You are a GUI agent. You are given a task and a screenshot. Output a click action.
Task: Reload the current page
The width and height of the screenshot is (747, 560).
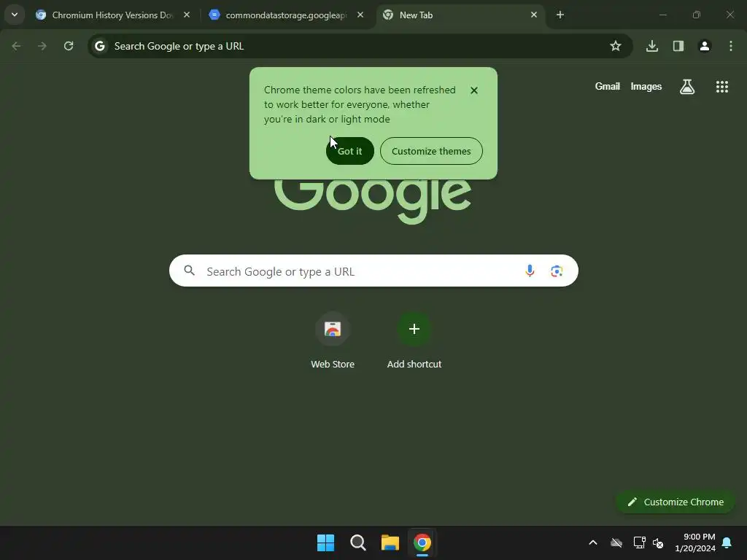point(69,46)
